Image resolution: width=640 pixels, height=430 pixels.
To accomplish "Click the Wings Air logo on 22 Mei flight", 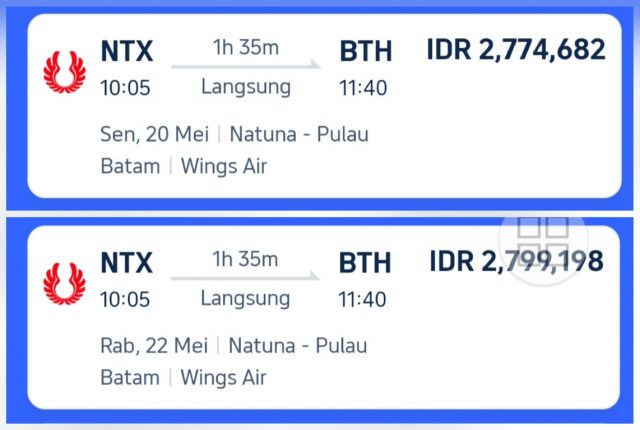I will point(64,284).
